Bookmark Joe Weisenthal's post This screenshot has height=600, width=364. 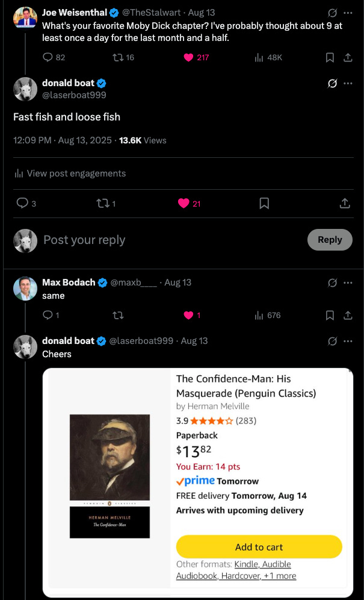330,58
